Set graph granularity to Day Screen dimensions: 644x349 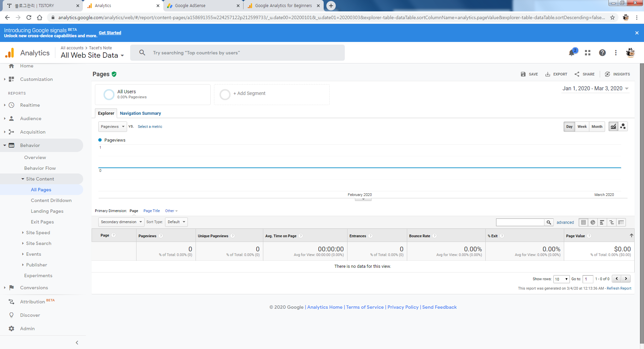(569, 127)
